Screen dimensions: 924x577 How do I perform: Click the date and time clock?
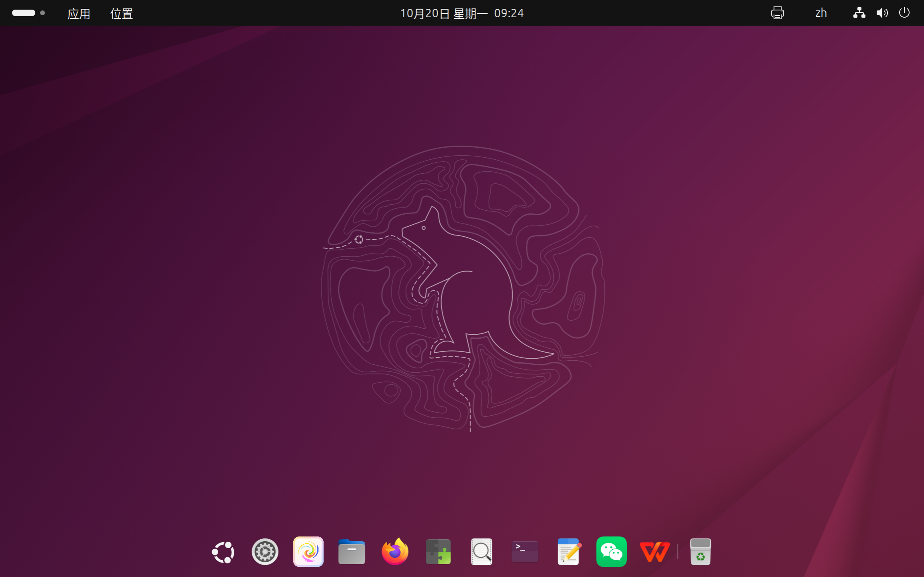[x=462, y=13]
